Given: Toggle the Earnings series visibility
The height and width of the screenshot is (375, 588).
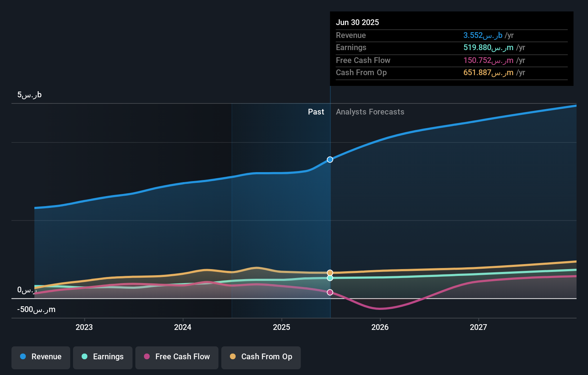Looking at the screenshot, I should click(x=102, y=357).
